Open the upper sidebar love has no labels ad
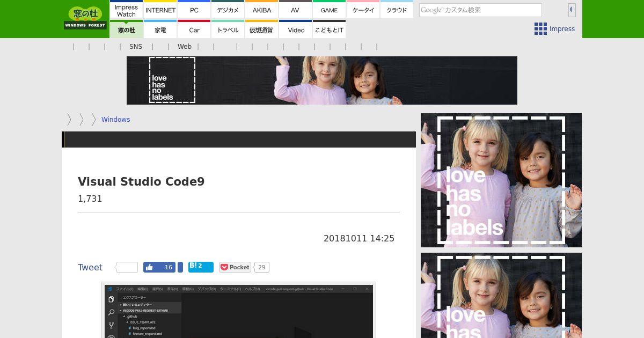644x338 pixels. [x=501, y=180]
